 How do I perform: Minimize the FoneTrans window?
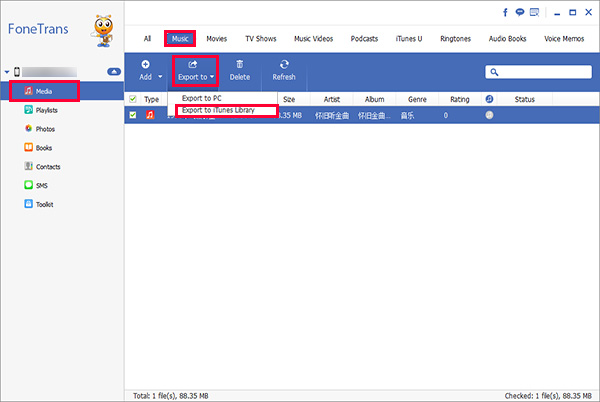tap(557, 13)
